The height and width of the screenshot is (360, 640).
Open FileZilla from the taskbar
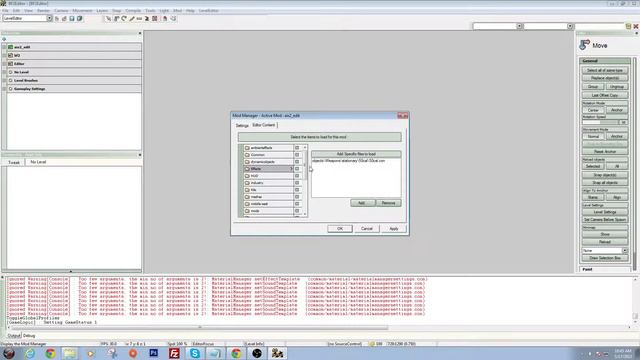[174, 353]
